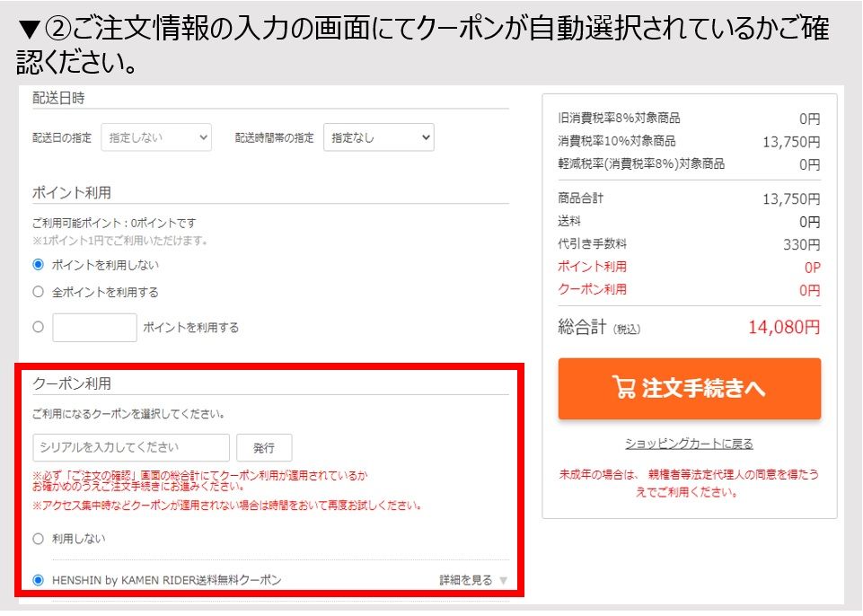This screenshot has height=616, width=863.
Task: Select the 全ポイントを利用する radio button
Action: (x=38, y=292)
